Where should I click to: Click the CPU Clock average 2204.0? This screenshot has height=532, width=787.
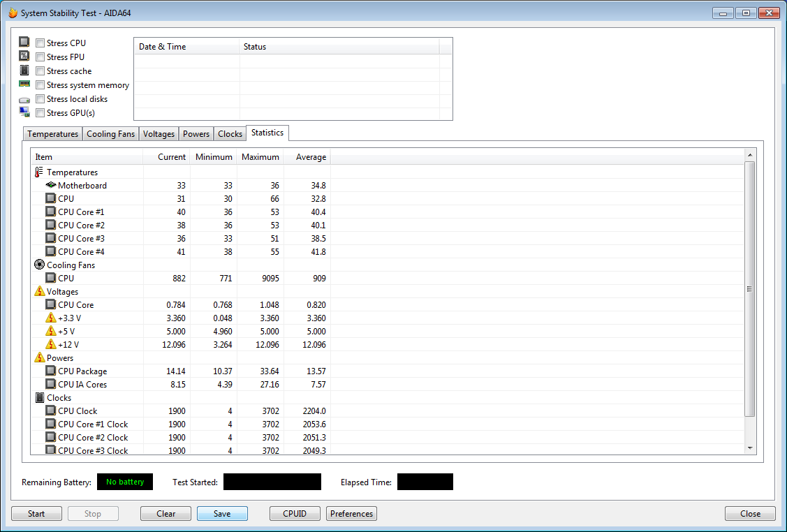coord(314,411)
